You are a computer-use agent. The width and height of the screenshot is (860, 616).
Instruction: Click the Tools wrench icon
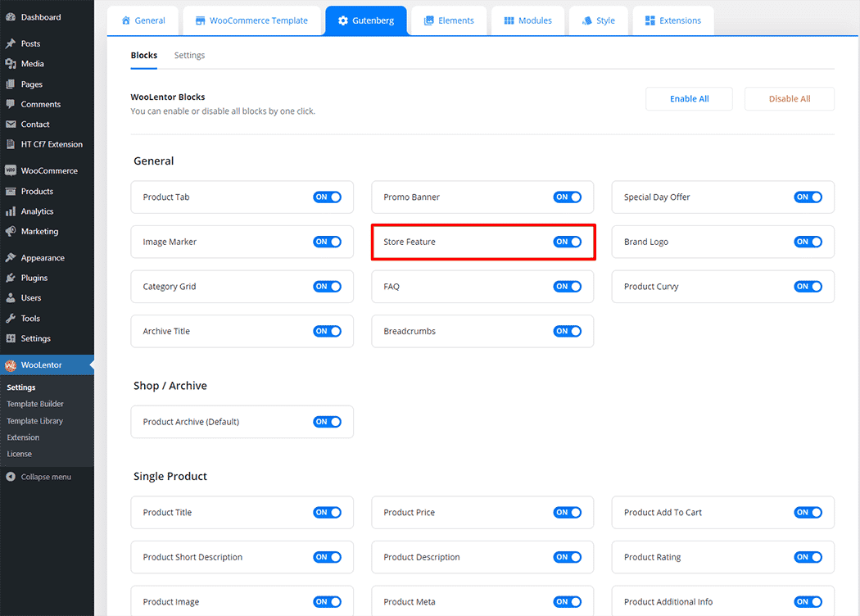(x=11, y=318)
